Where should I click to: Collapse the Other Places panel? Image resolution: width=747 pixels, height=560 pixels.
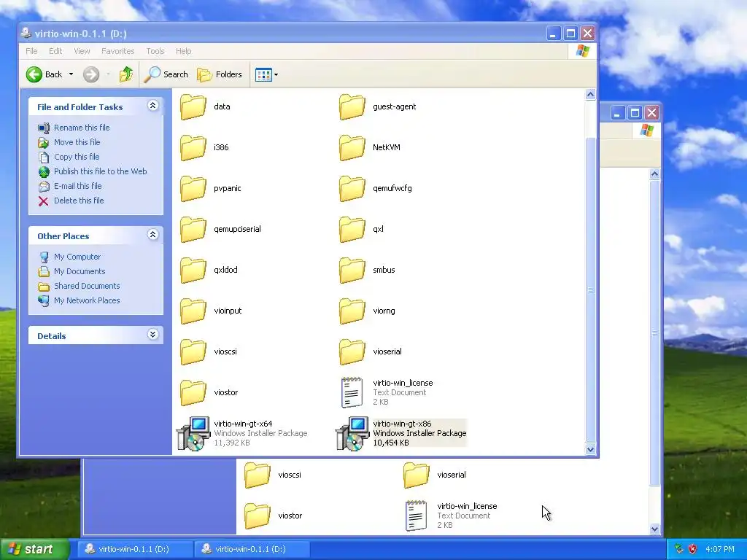coord(153,234)
